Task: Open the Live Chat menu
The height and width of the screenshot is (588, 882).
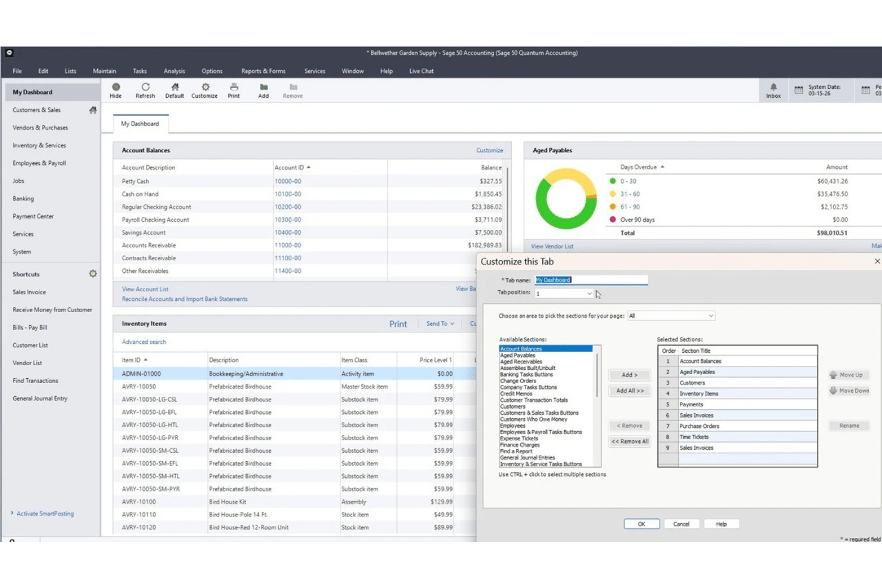Action: tap(421, 71)
